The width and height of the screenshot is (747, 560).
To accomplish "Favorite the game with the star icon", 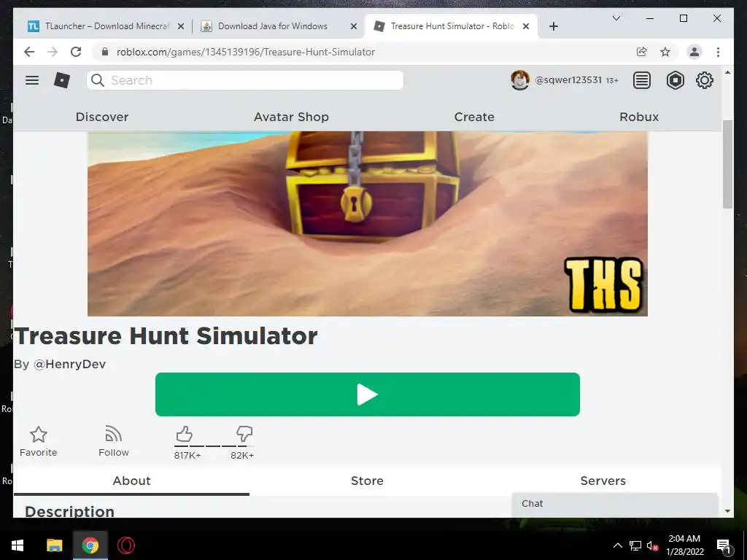I will coord(39,435).
